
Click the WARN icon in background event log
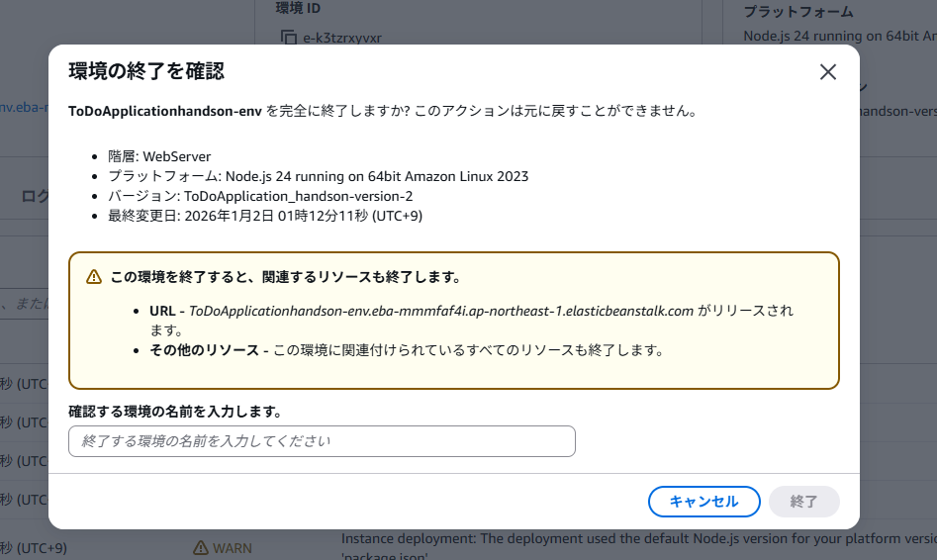click(x=201, y=547)
